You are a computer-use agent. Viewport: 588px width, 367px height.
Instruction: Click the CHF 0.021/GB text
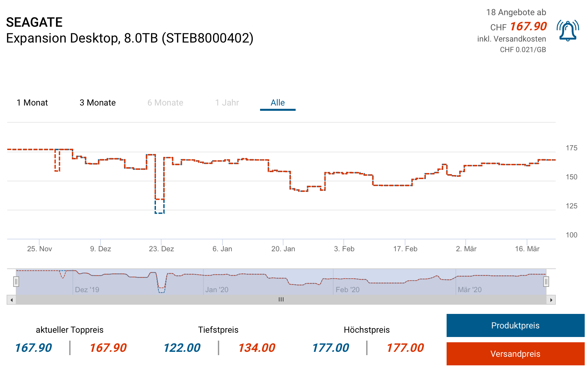pos(523,49)
